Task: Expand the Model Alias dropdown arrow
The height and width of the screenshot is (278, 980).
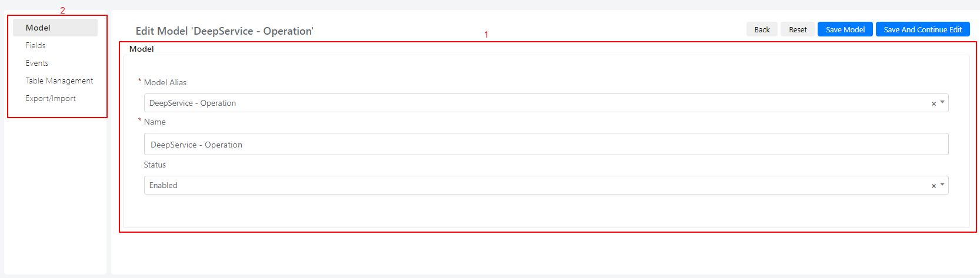Action: 942,102
